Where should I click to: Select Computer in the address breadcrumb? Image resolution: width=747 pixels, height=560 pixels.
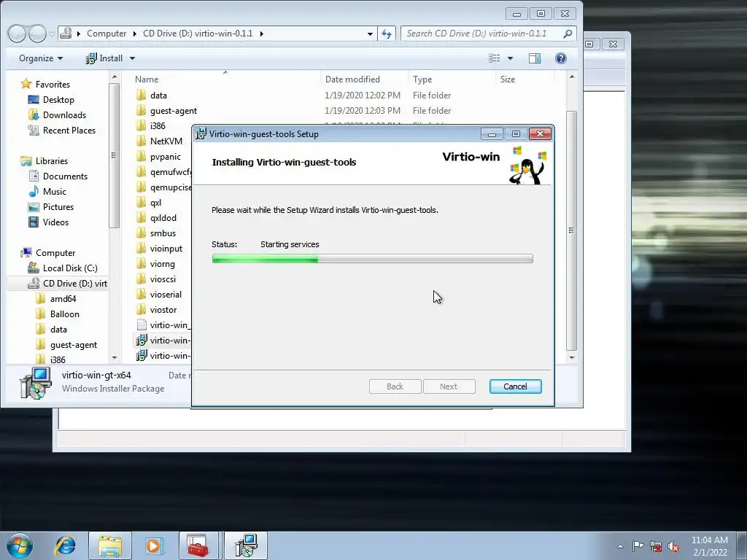pos(107,34)
